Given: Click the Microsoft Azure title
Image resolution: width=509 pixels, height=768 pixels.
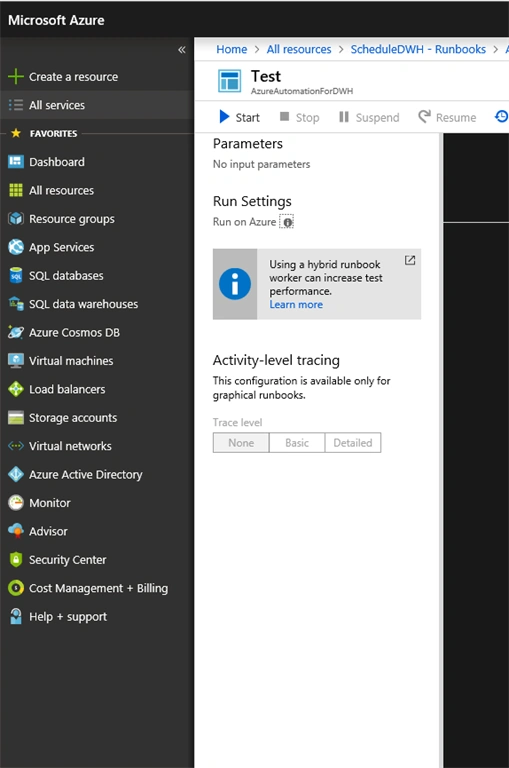Looking at the screenshot, I should (x=56, y=20).
